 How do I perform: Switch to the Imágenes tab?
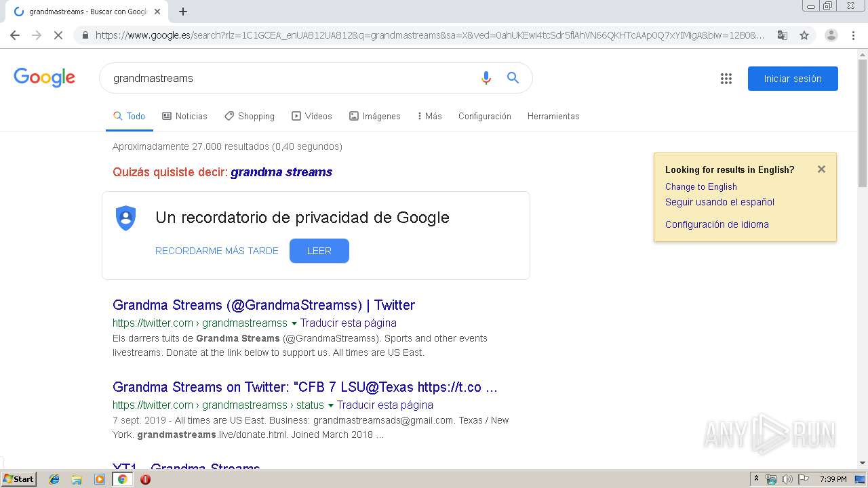point(375,116)
